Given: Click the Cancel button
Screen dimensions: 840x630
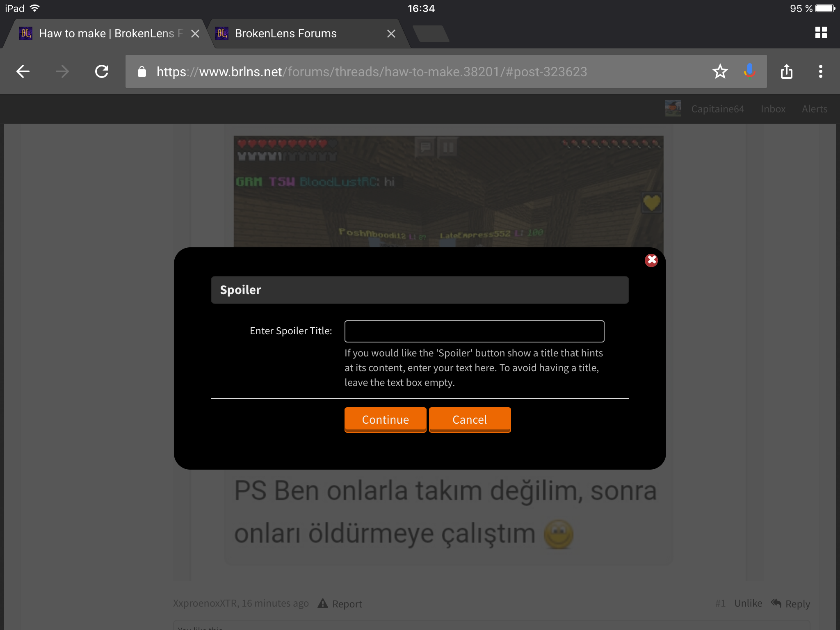Looking at the screenshot, I should point(470,420).
